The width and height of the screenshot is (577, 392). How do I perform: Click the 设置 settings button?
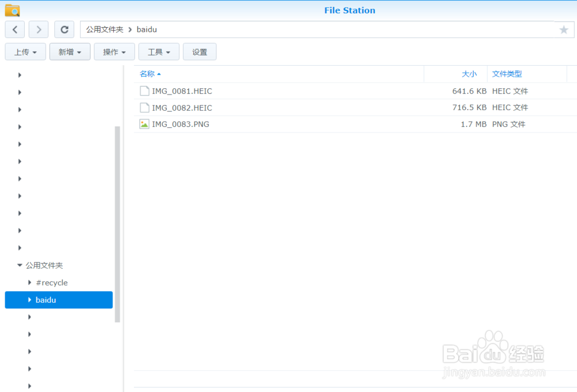[x=200, y=52]
